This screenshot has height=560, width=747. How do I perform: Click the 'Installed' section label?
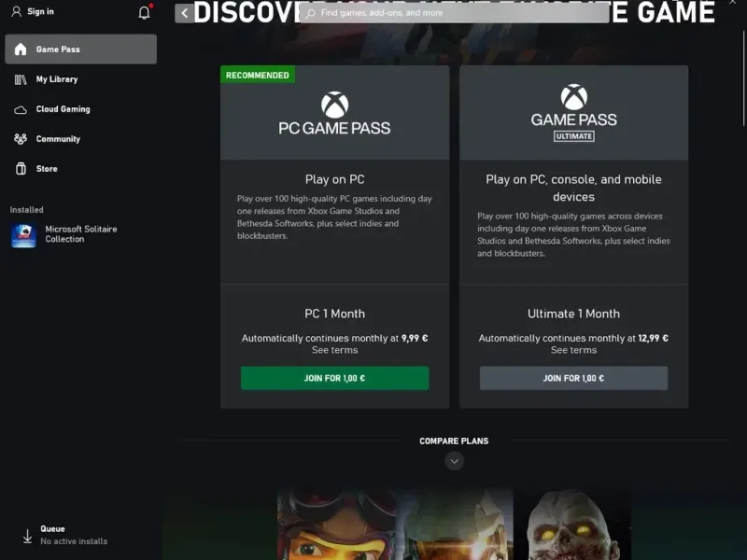[x=27, y=209]
